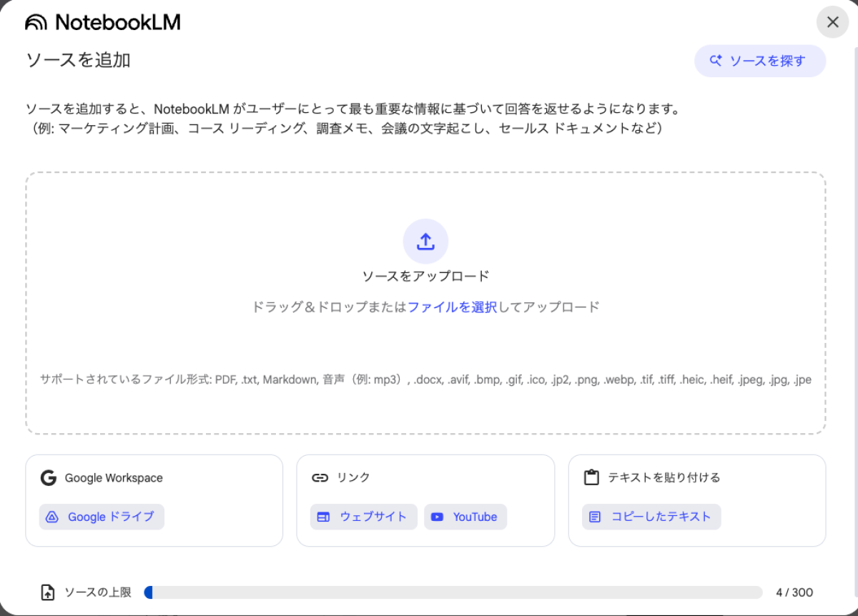The image size is (858, 616).
Task: Click the 4 / 300 source counter
Action: (x=794, y=592)
